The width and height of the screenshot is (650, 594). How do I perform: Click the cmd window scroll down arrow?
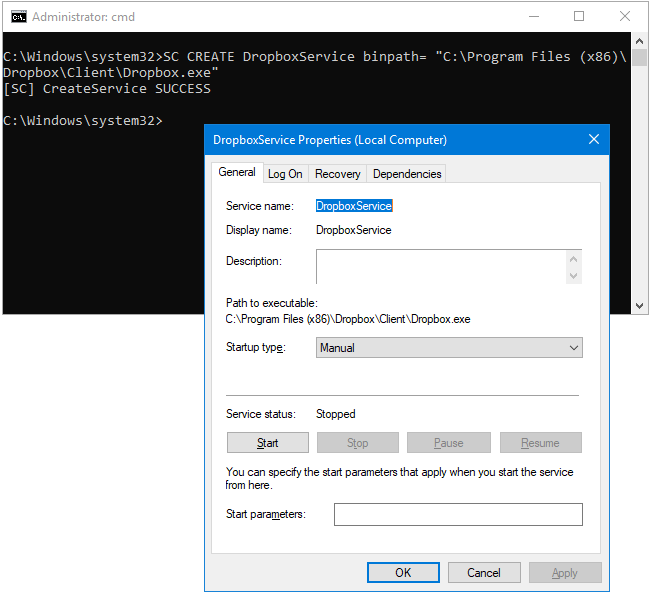tap(639, 306)
